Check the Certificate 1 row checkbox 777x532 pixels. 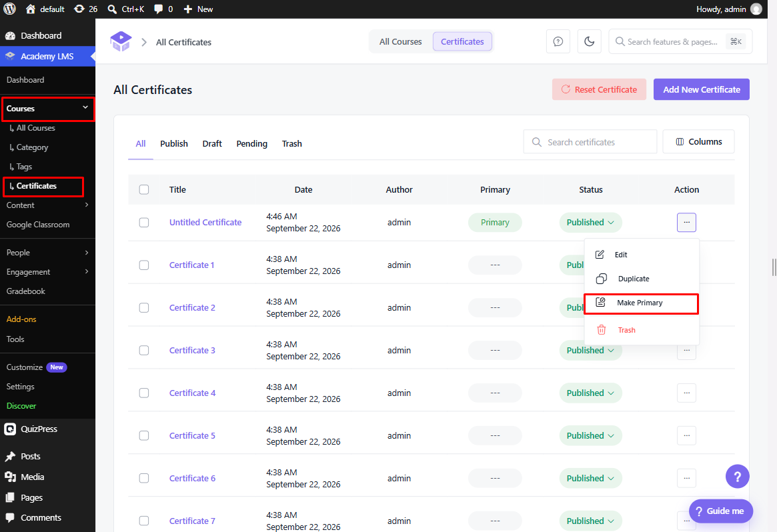pyautogui.click(x=144, y=265)
